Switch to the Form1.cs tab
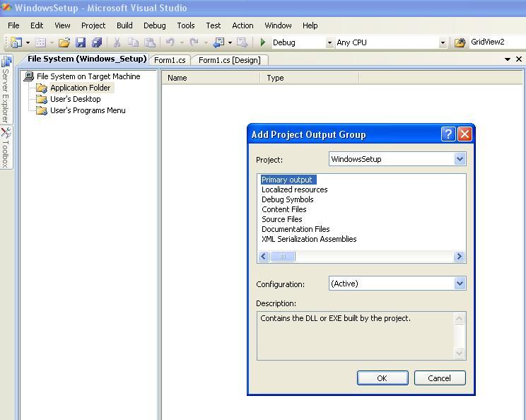 (x=170, y=60)
